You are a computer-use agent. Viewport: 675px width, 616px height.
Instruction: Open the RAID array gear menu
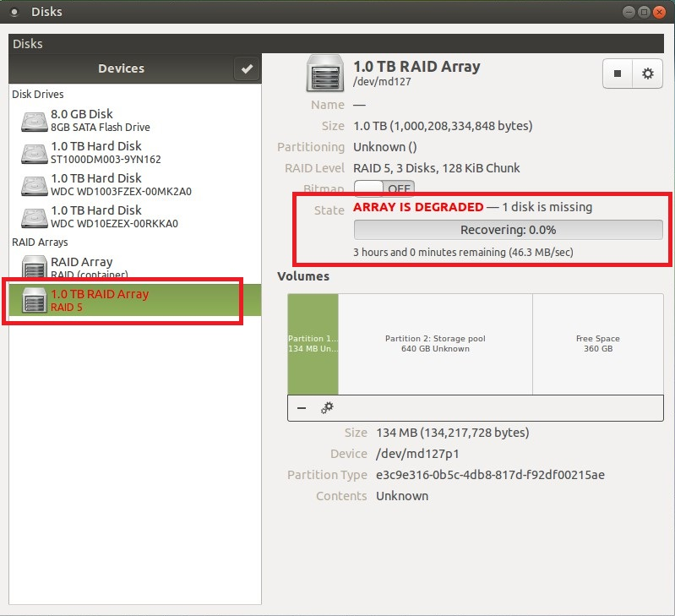[x=647, y=74]
